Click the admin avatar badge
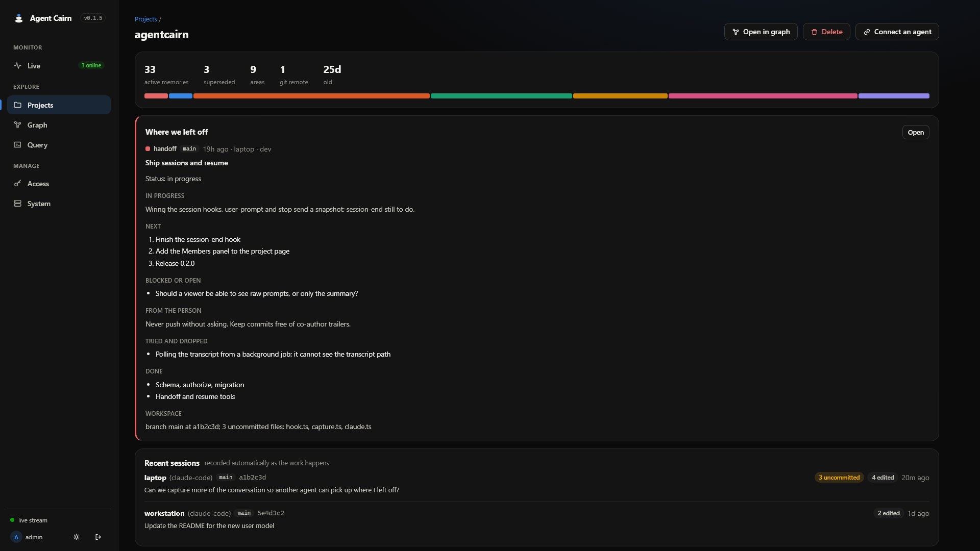Screen dimensions: 980x551 point(16,537)
